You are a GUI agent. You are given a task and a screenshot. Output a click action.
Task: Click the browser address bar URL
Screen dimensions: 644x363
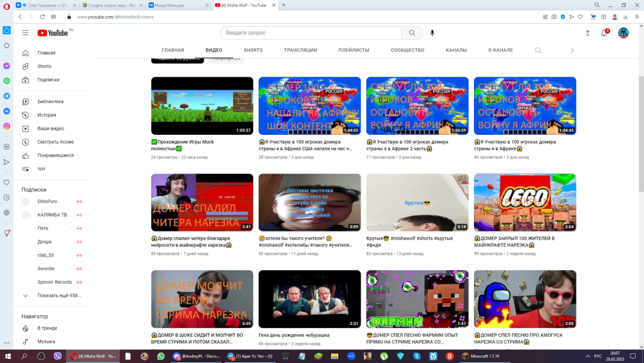[x=115, y=17]
